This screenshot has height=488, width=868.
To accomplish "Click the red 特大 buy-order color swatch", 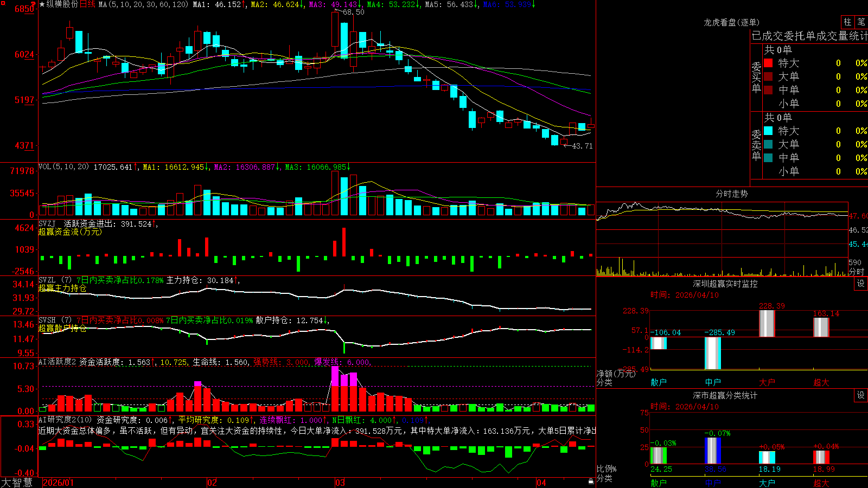I will [768, 63].
